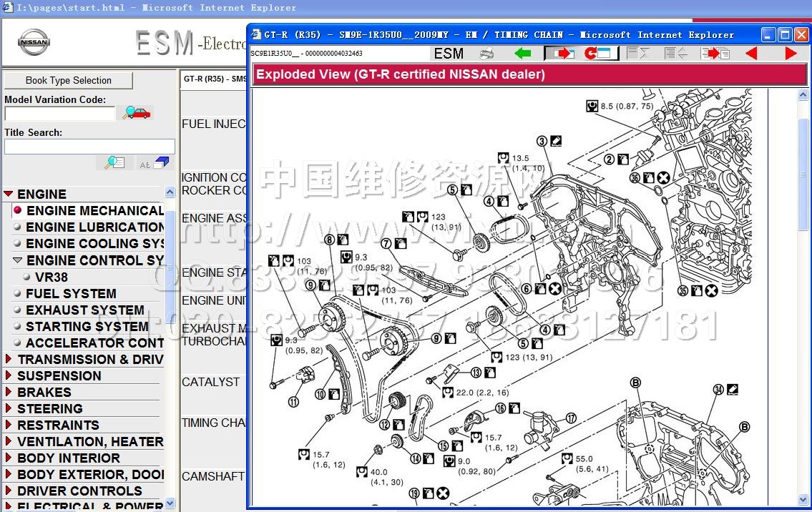This screenshot has width=812, height=512.
Task: Select VR38 under engine control
Action: [x=52, y=277]
